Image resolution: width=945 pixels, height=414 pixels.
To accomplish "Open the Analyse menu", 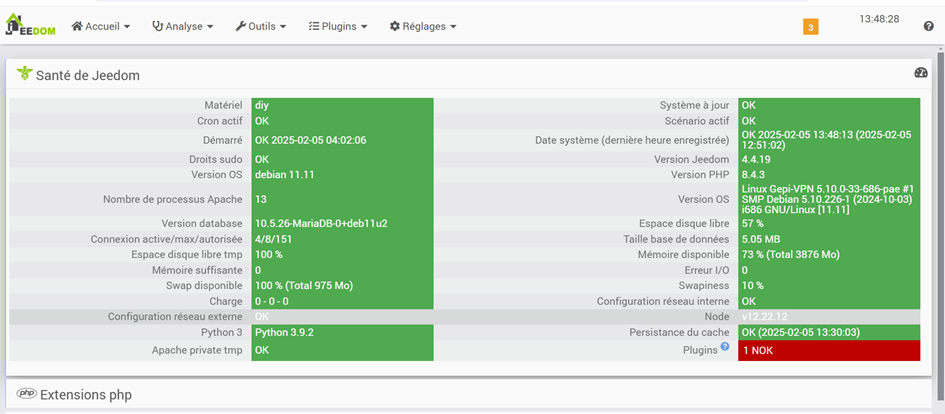I will pyautogui.click(x=183, y=27).
